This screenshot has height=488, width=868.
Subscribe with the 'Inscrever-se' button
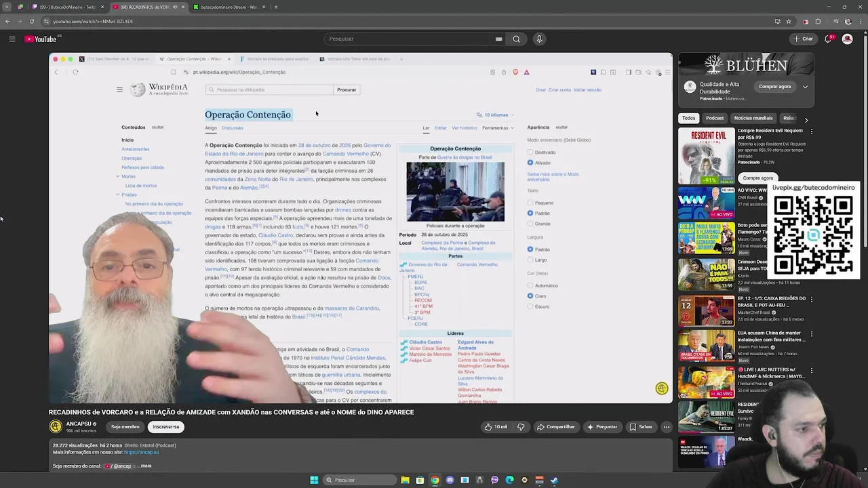166,427
